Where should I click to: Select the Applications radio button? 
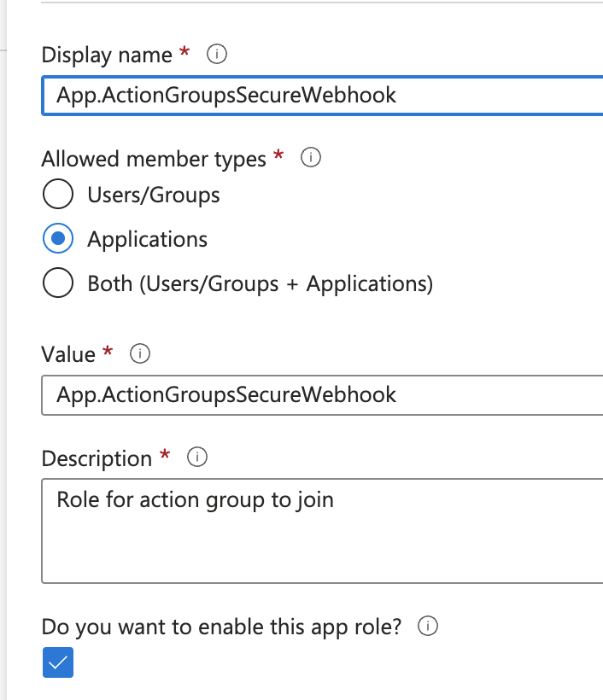58,238
